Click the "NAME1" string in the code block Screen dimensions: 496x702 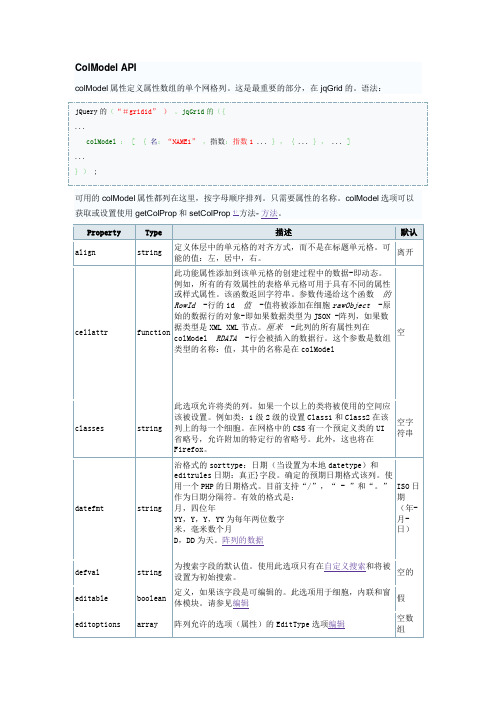[181, 141]
